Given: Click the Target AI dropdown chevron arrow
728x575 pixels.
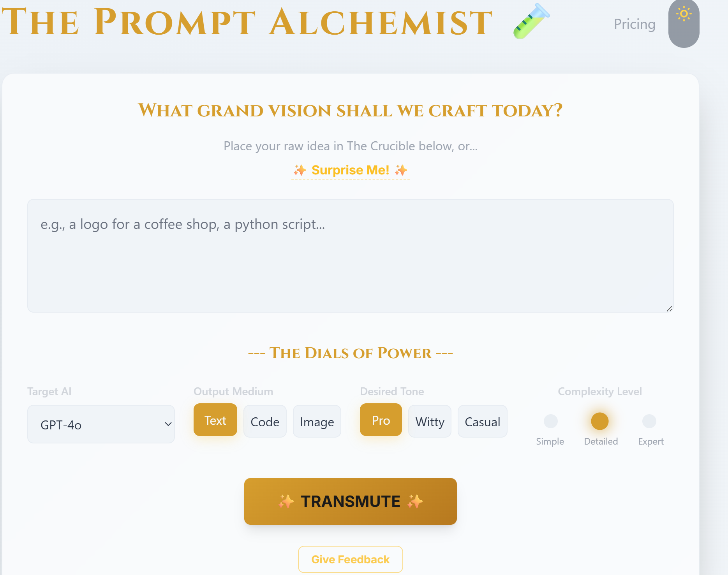Looking at the screenshot, I should (168, 424).
